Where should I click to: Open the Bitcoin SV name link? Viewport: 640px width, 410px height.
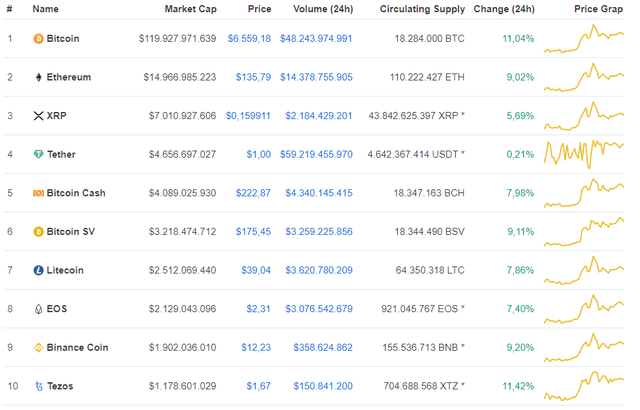coord(71,232)
